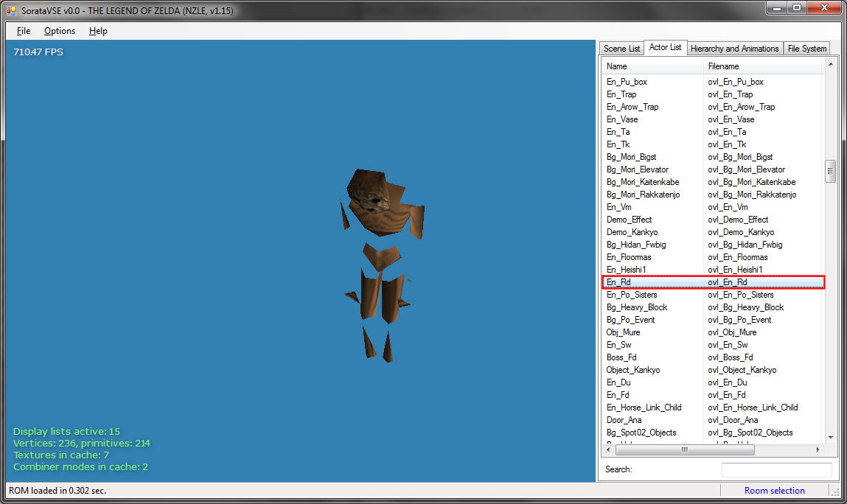Click the vertical scrollbar thumb of actor list
Image resolution: width=847 pixels, height=504 pixels.
(x=830, y=171)
